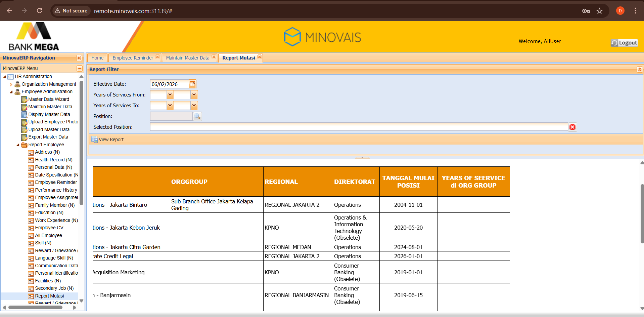Minimize the MinovaERP Menu section
This screenshot has width=644, height=317.
80,68
